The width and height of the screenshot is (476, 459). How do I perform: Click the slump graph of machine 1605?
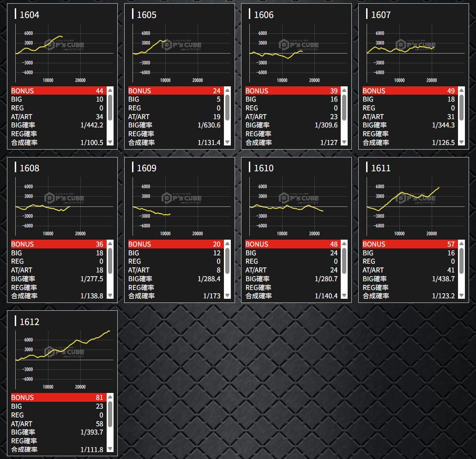(x=181, y=54)
